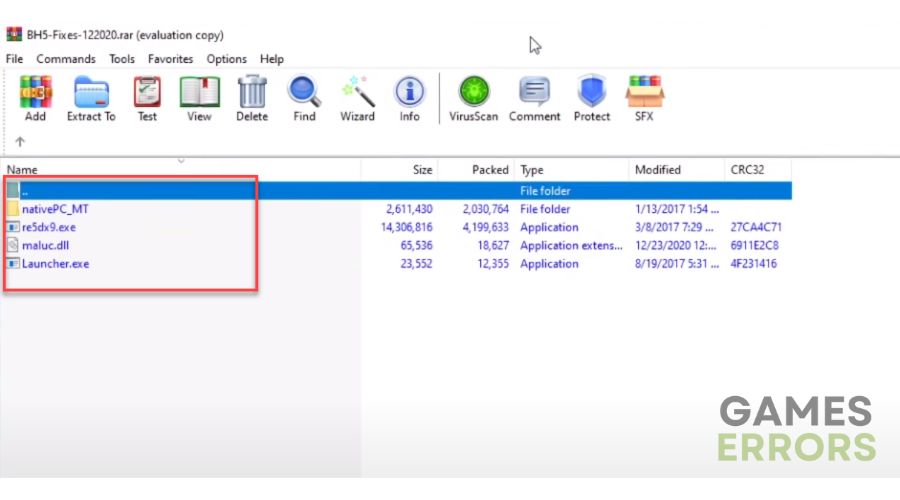Sort by the CRC32 column header
This screenshot has width=900, height=500.
point(747,170)
